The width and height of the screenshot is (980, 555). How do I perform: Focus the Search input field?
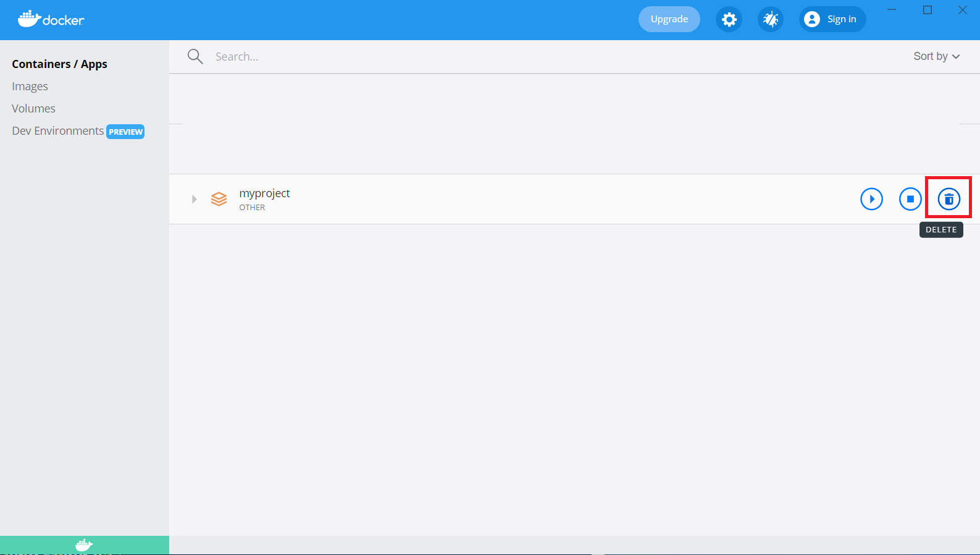tap(494, 57)
